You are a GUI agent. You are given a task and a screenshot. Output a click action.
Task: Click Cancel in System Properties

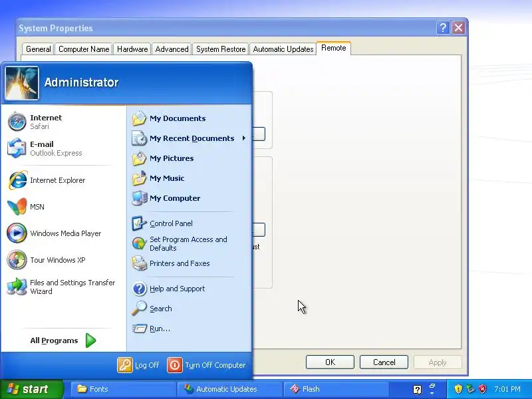click(x=384, y=362)
